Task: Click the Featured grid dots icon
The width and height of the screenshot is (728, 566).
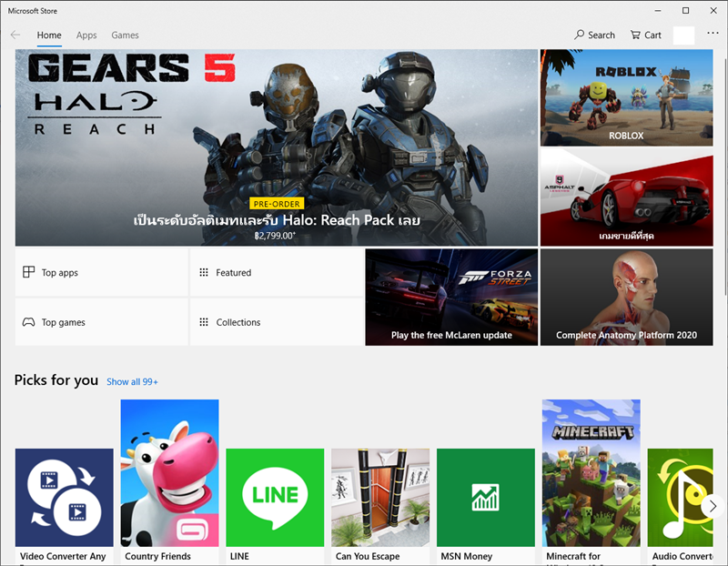Action: 204,272
